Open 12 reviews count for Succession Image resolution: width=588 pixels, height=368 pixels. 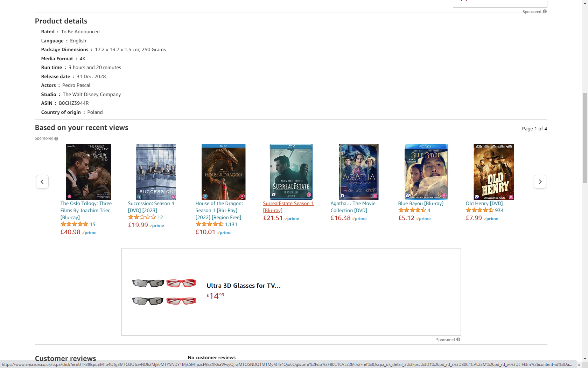click(160, 217)
